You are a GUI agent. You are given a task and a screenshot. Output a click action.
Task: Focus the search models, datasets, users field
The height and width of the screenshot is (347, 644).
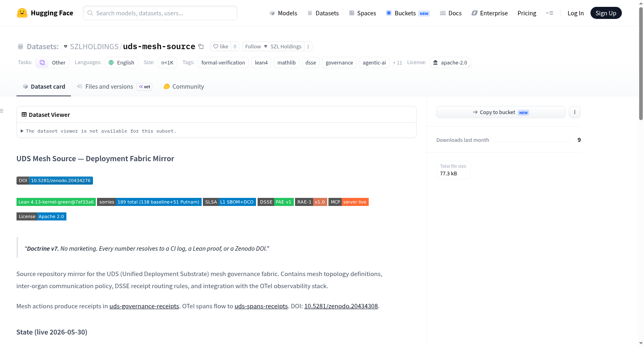tap(160, 13)
